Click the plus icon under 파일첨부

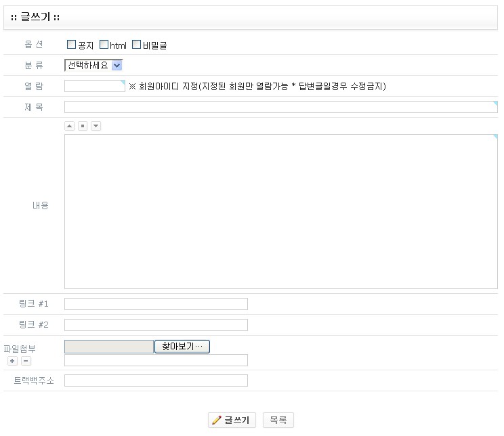click(x=12, y=361)
